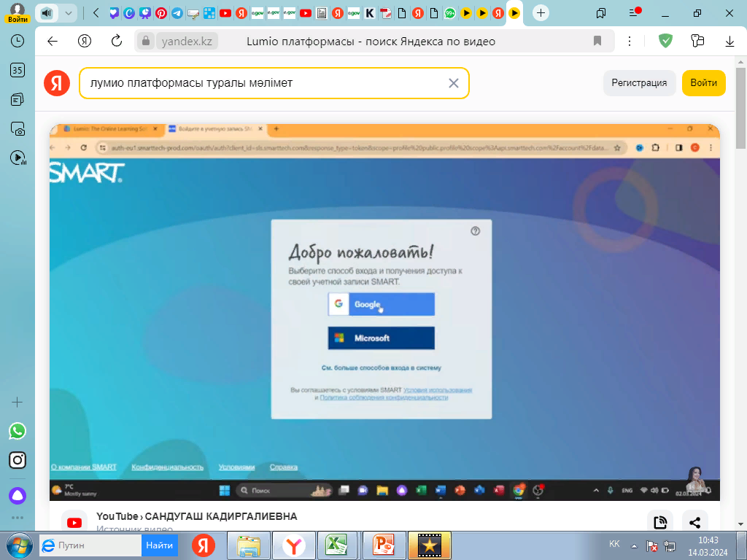Open WhatsApp from the sidebar
This screenshot has width=747, height=560.
point(18,431)
